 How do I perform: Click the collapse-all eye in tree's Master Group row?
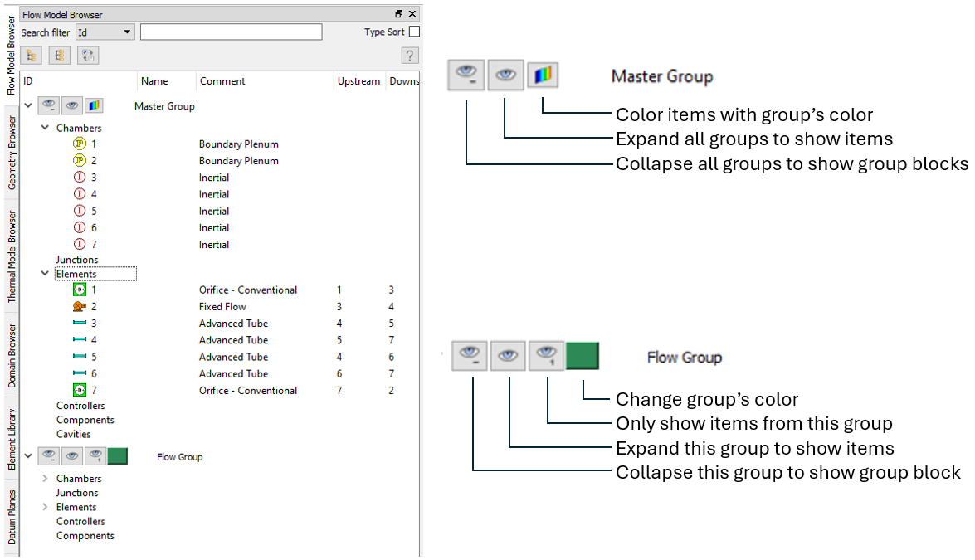[x=50, y=105]
